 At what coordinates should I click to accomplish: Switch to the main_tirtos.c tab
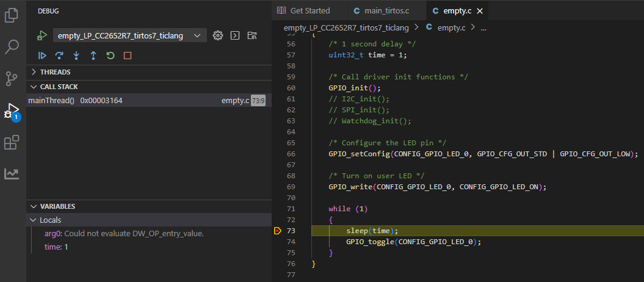386,10
